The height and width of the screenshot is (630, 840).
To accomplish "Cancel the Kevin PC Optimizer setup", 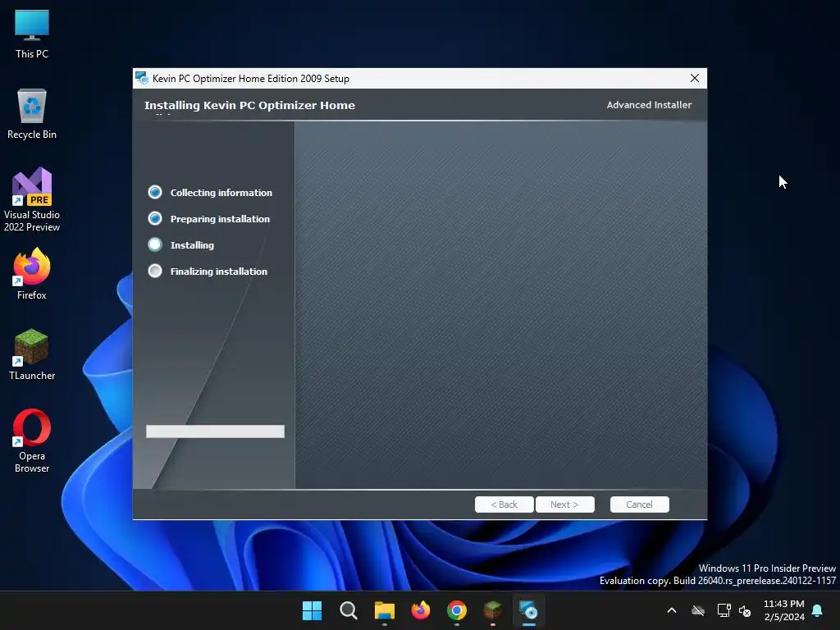I will tap(640, 504).
